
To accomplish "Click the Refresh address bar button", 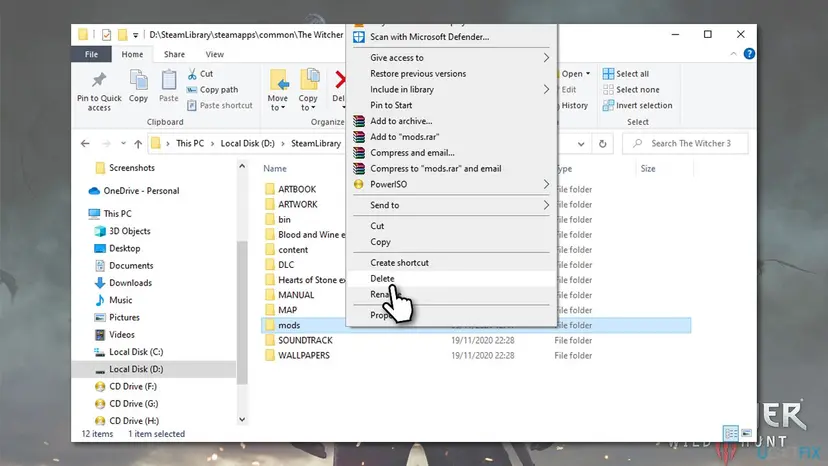I will pos(603,144).
